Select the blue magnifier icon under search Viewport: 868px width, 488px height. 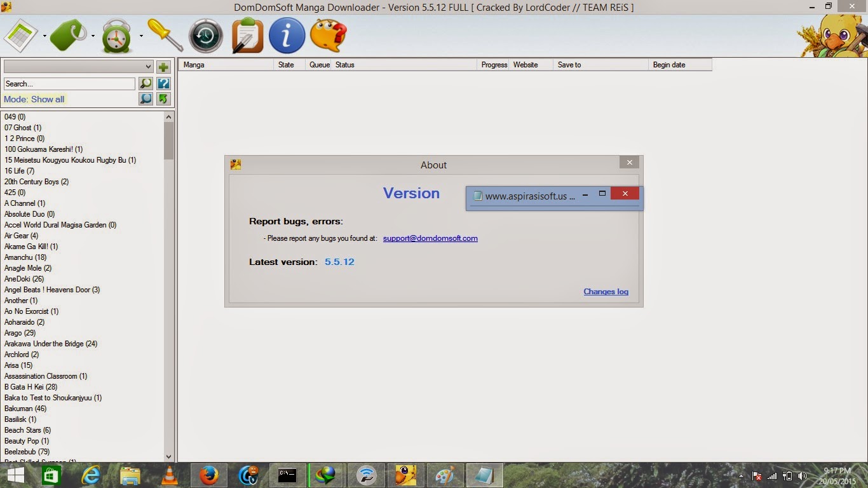pos(146,98)
